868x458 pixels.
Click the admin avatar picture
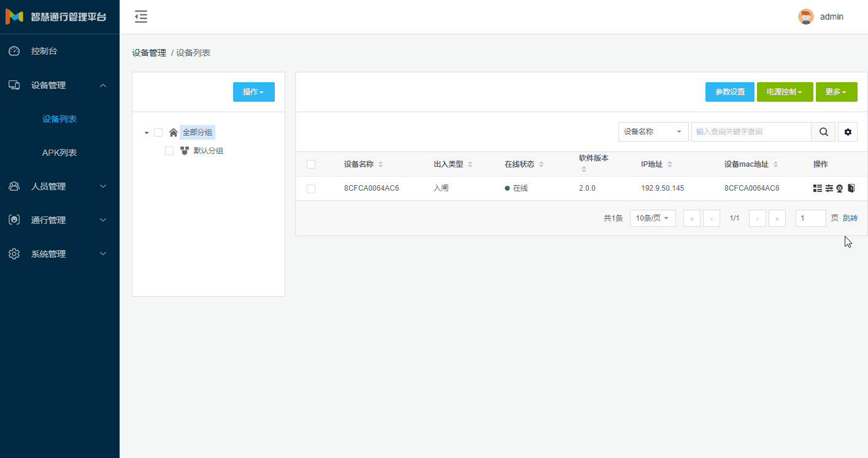(805, 17)
